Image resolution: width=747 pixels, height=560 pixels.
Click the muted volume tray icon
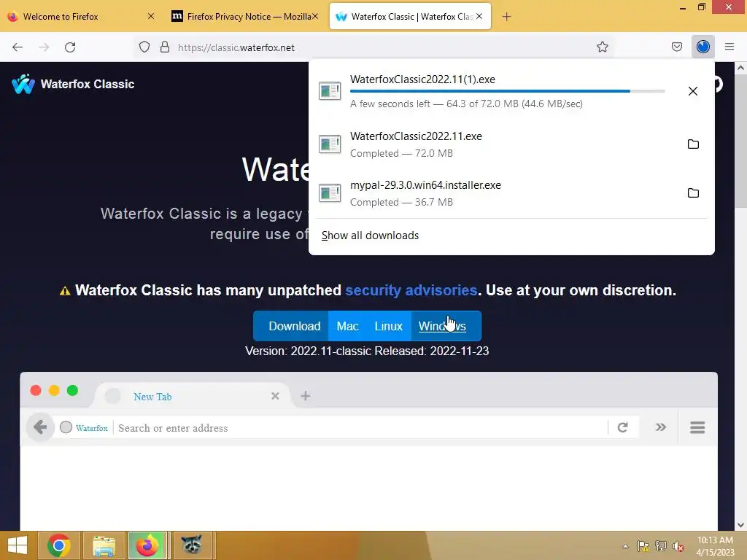pos(678,546)
